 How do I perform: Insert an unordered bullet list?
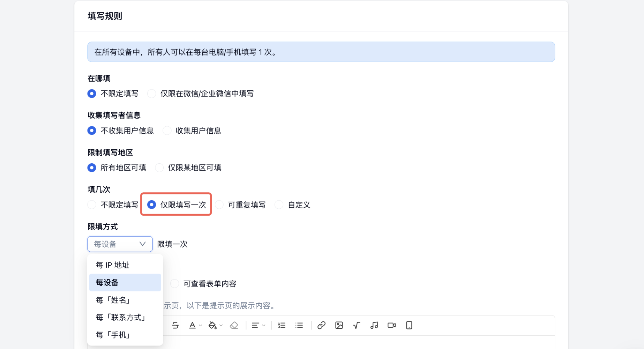(299, 325)
